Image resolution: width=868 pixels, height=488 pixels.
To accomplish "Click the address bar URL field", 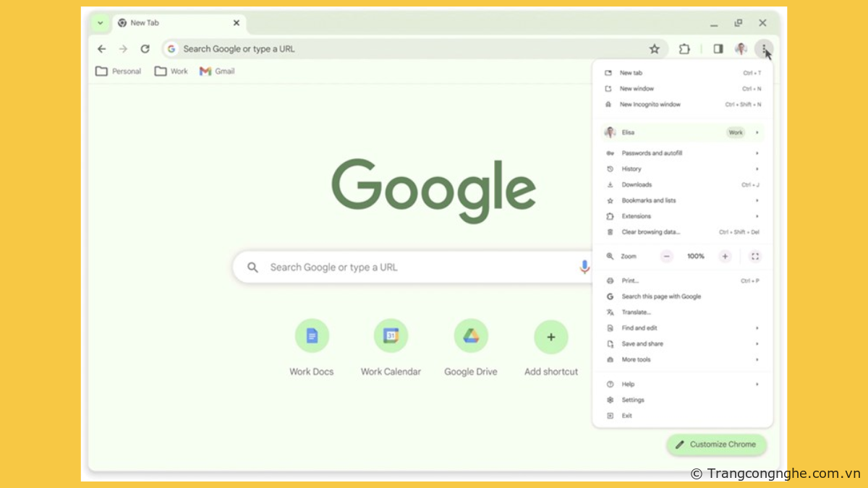I will tap(405, 49).
